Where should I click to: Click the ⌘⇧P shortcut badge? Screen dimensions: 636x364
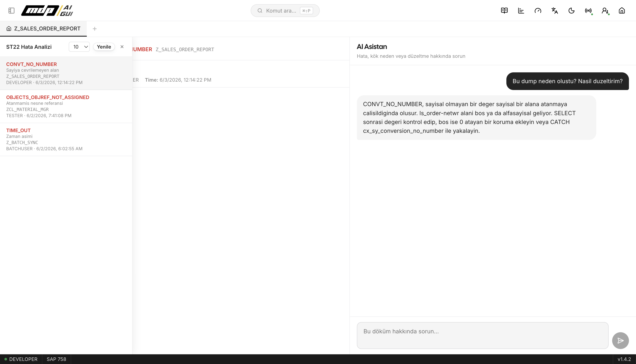(306, 11)
